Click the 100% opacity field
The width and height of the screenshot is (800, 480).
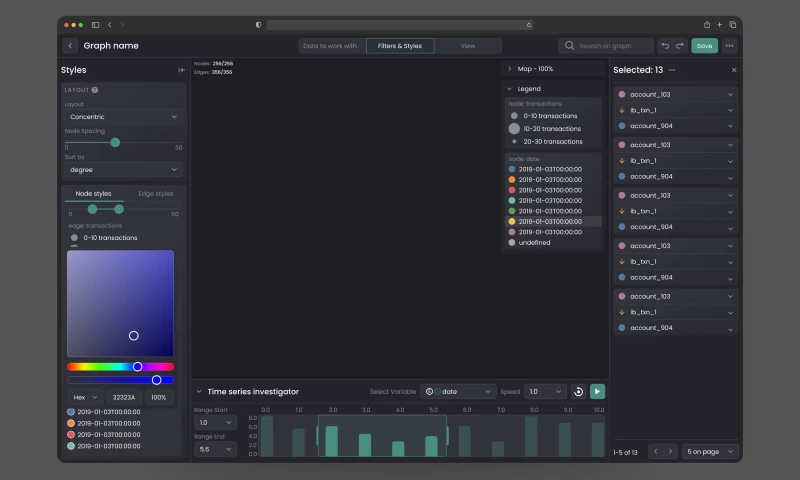point(159,397)
